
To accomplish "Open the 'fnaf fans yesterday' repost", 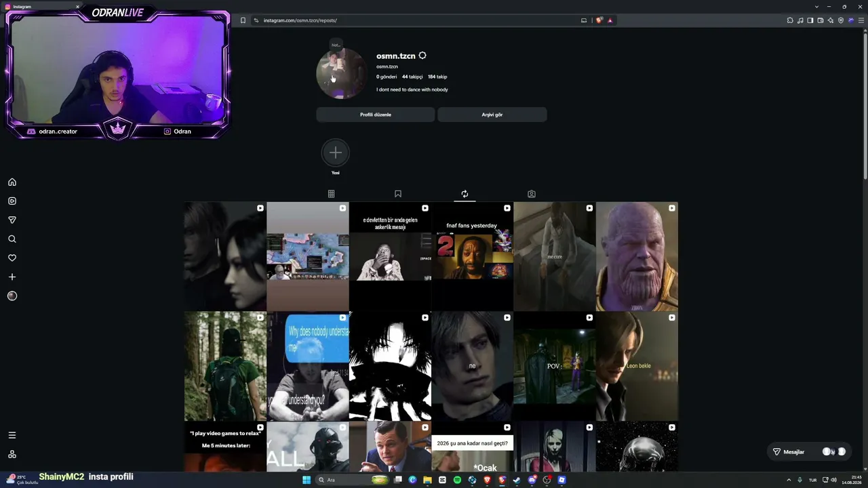I will 472,256.
